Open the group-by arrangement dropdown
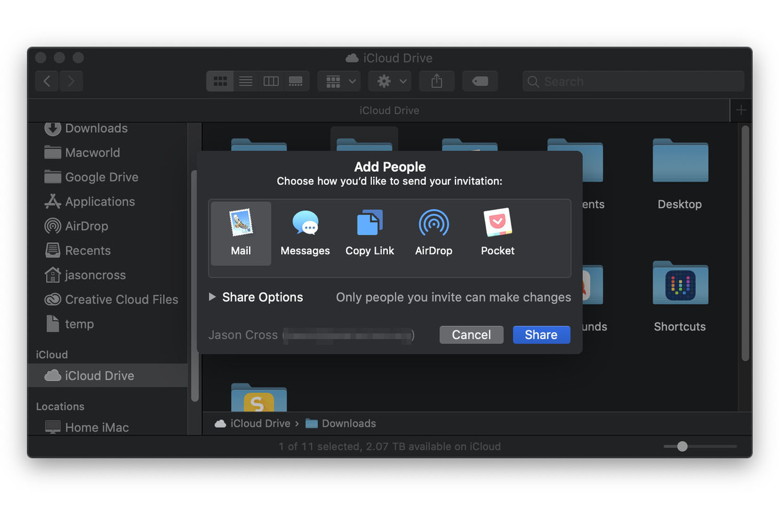 click(x=340, y=81)
